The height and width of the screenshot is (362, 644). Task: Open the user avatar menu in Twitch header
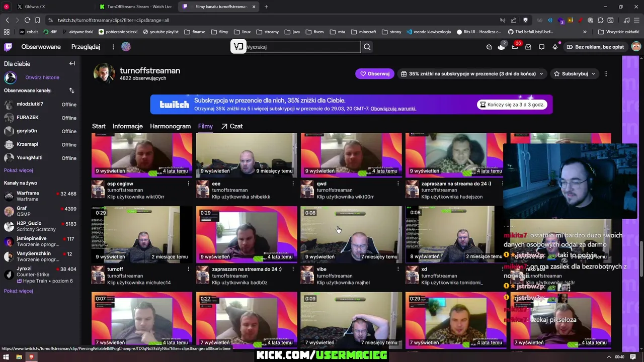(x=636, y=47)
